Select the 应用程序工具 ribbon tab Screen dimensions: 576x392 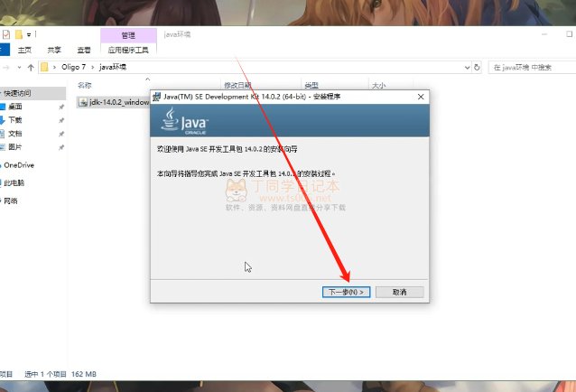click(128, 50)
